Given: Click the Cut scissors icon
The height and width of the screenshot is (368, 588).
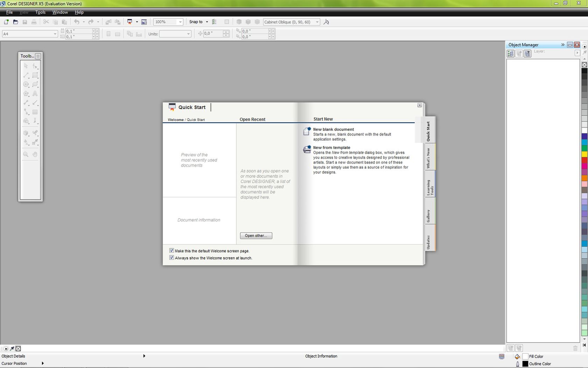Looking at the screenshot, I should pos(46,22).
